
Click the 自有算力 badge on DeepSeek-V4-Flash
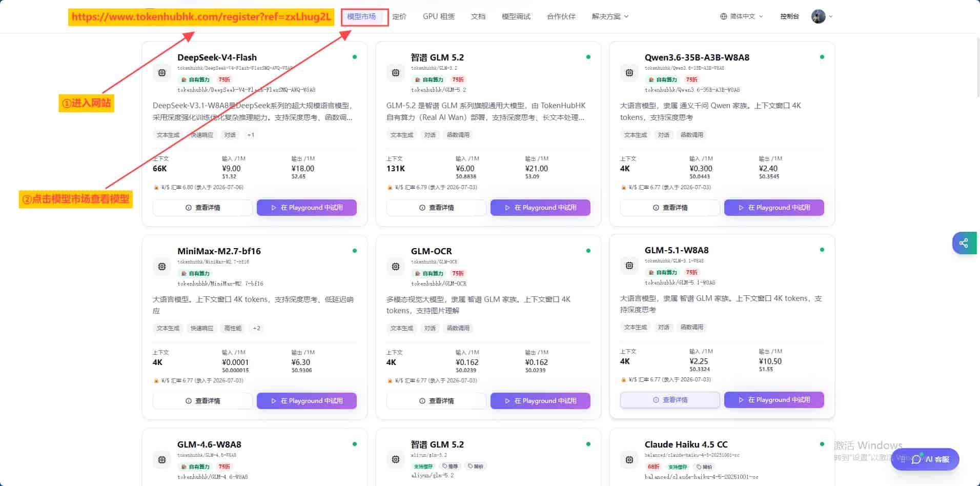point(195,79)
